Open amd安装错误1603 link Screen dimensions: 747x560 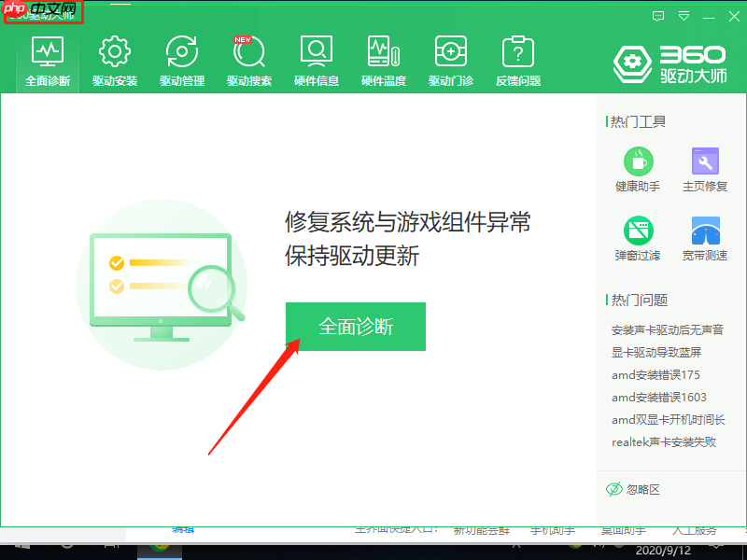[659, 398]
